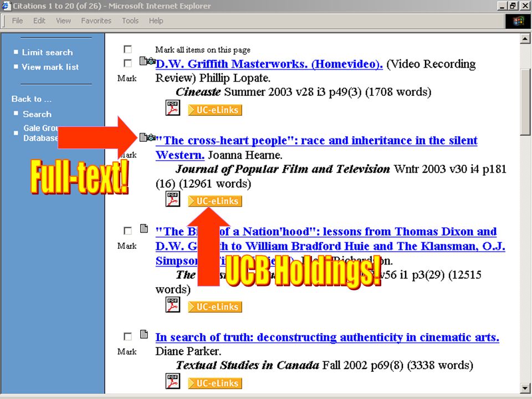Click View mark list in sidebar
Screen dimensions: 532x399
(x=50, y=67)
